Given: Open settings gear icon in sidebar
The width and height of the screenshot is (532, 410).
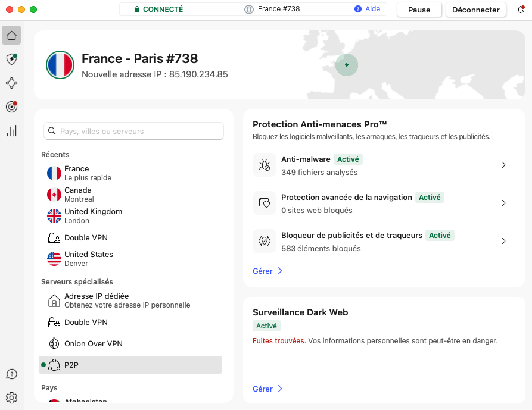Looking at the screenshot, I should click(x=11, y=398).
